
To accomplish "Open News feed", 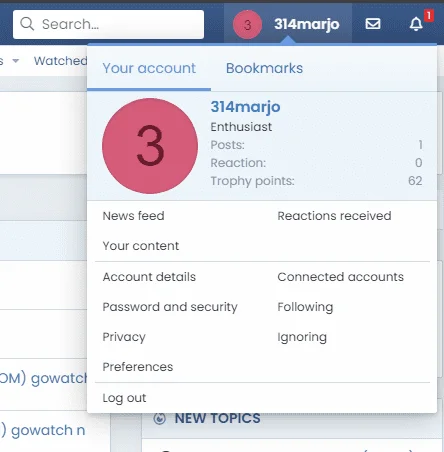I will pyautogui.click(x=133, y=216).
